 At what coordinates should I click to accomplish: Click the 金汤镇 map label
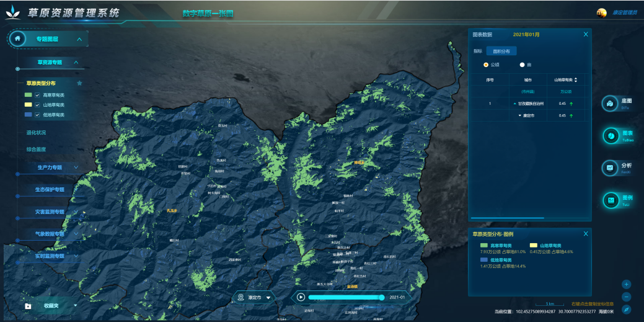pyautogui.click(x=352, y=286)
